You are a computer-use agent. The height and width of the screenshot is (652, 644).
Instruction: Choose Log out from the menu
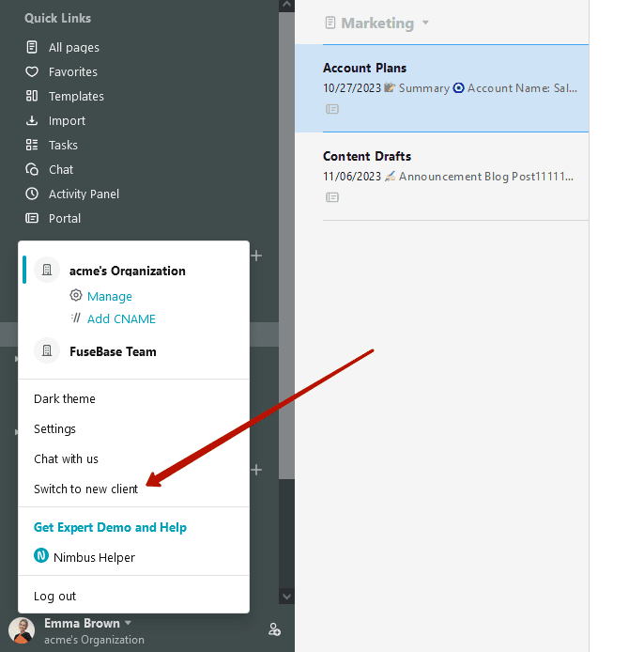click(55, 596)
